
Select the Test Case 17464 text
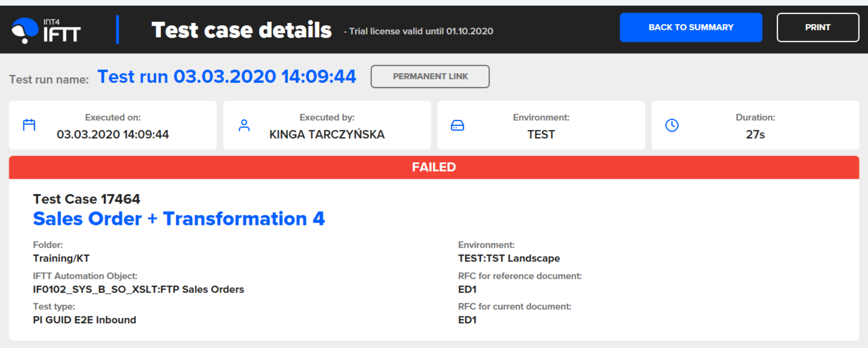tap(86, 199)
